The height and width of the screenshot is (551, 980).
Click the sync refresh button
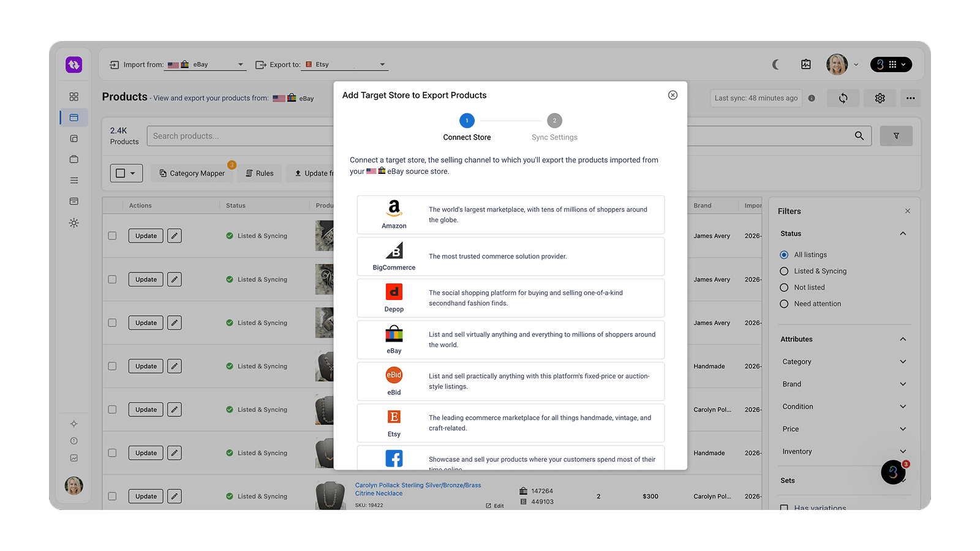pyautogui.click(x=843, y=98)
